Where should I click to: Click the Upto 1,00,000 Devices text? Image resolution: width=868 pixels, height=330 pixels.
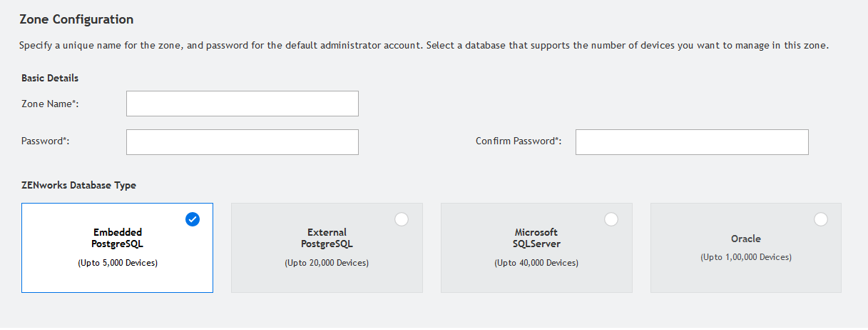(x=746, y=257)
